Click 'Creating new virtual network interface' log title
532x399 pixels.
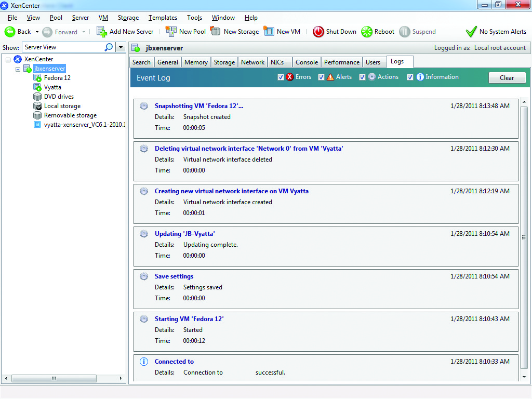click(232, 191)
